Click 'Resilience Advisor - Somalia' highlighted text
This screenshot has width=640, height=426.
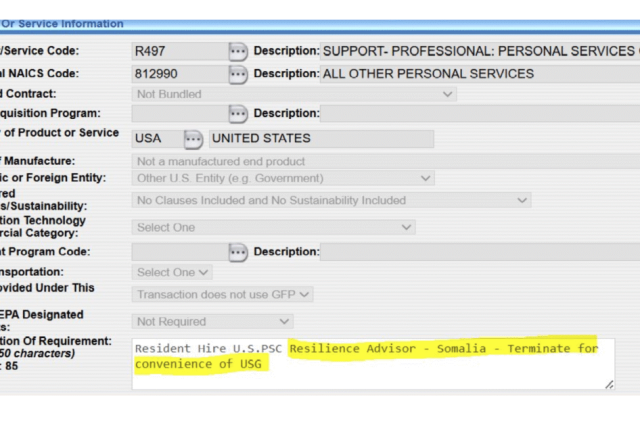(x=388, y=348)
